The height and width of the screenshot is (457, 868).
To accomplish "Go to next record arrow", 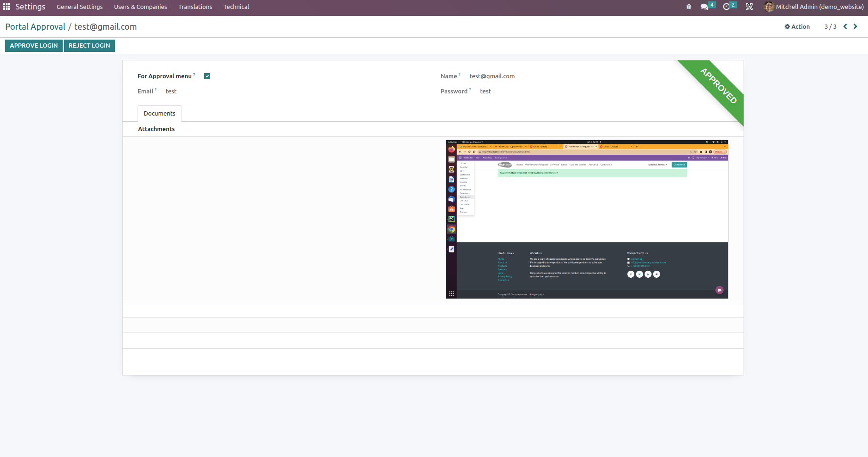I will click(855, 26).
